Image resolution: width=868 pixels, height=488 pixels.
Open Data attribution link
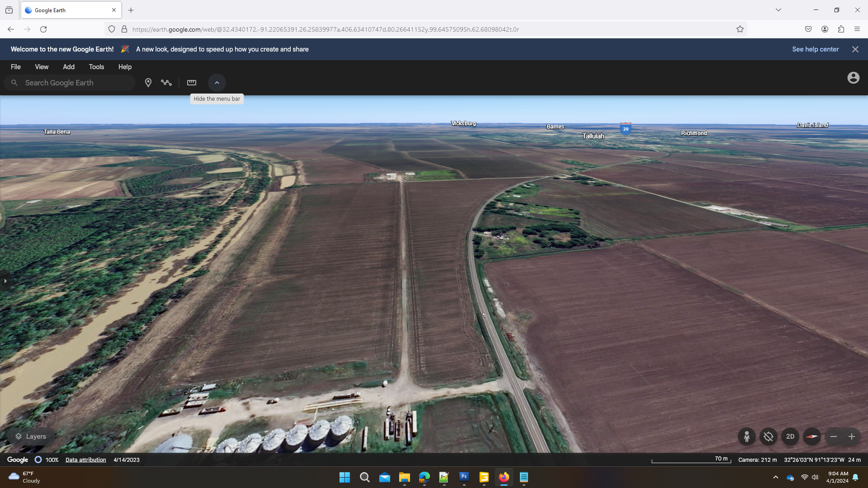[x=85, y=460]
